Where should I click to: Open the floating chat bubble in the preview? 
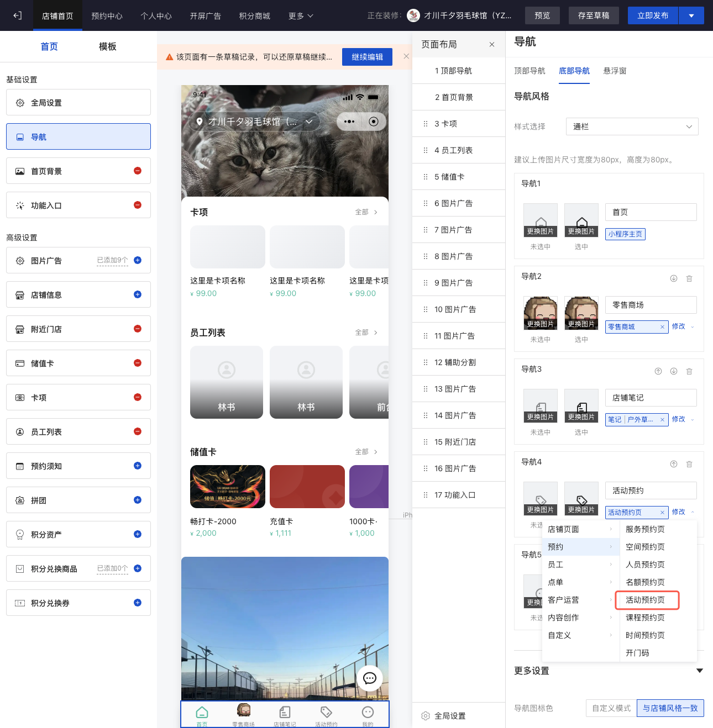(x=370, y=678)
